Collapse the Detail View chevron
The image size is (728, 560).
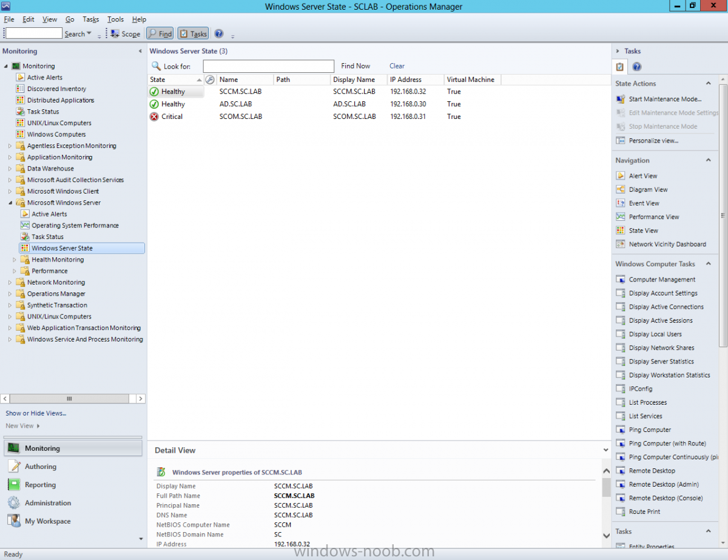[x=605, y=450]
